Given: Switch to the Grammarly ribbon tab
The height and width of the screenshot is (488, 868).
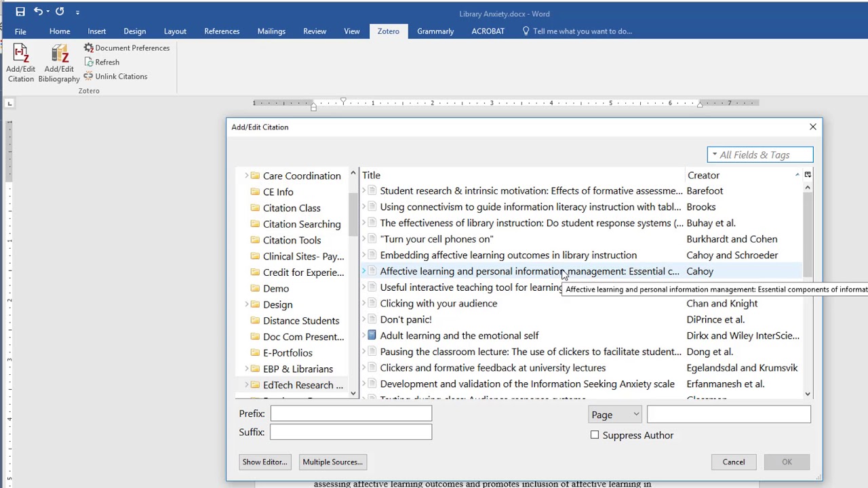Looking at the screenshot, I should 435,31.
